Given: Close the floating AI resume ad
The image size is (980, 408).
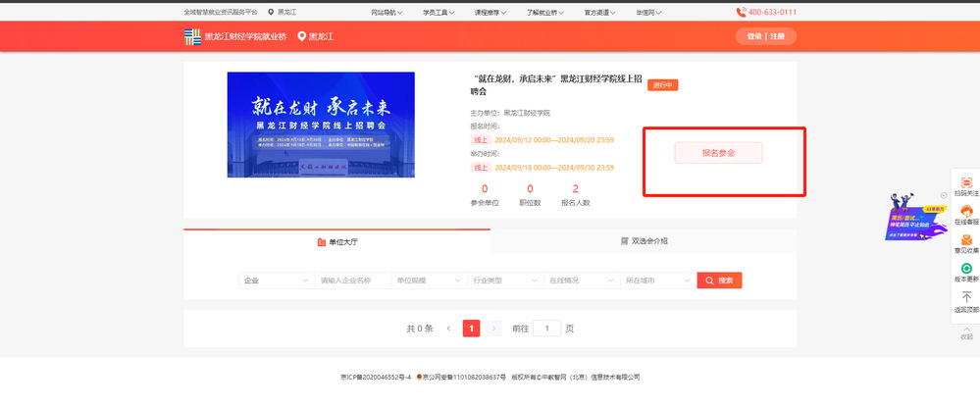Looking at the screenshot, I should pos(943,197).
